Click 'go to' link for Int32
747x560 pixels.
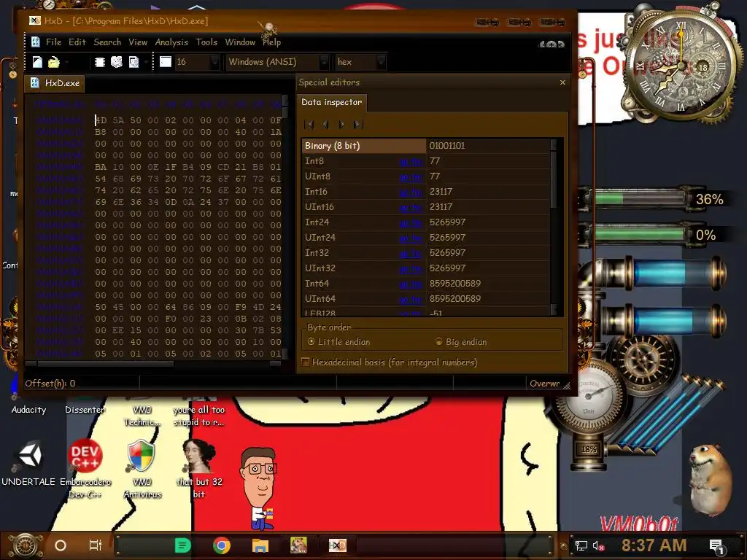click(x=411, y=253)
